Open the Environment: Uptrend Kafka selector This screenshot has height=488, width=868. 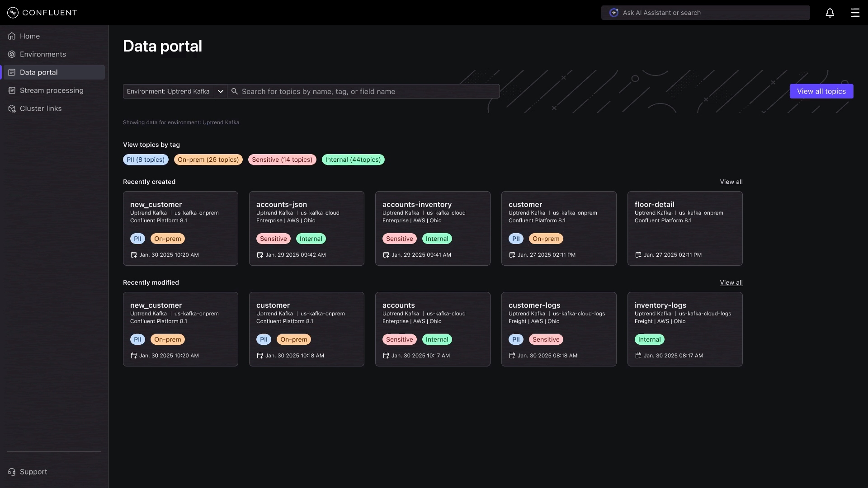coord(168,91)
